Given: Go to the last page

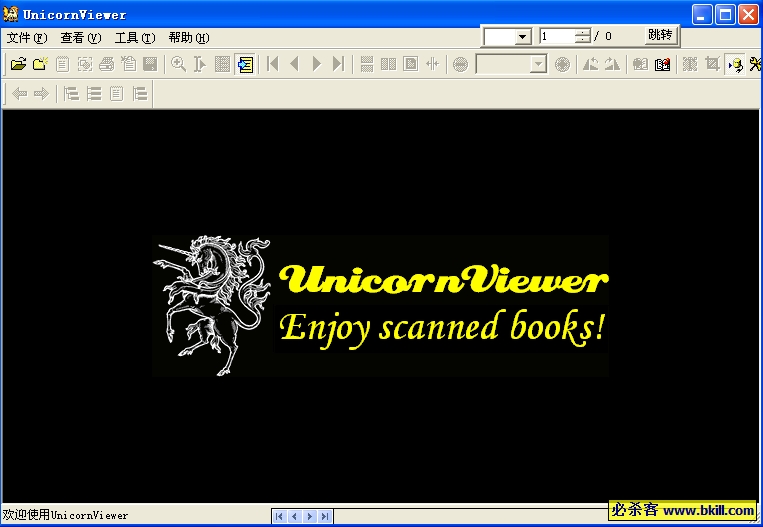Looking at the screenshot, I should [x=338, y=64].
